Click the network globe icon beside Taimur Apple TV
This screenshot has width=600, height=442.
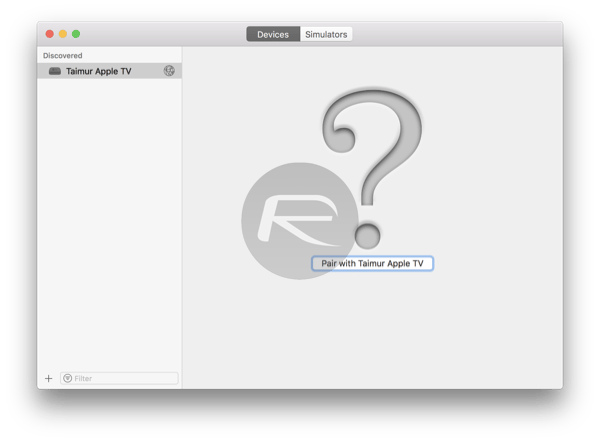pos(169,71)
